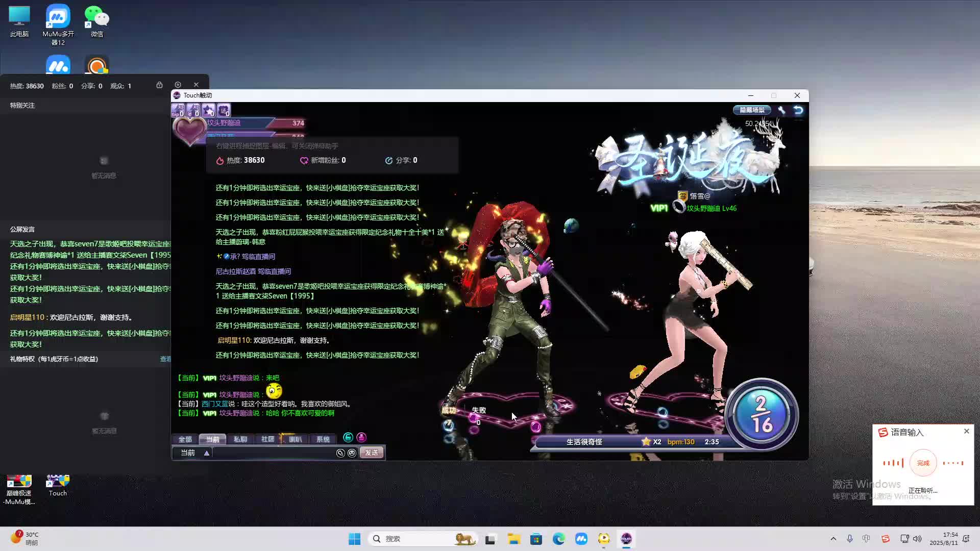Viewport: 980px width, 551px height.
Task: Toggle the teal chat lock icon
Action: [348, 437]
